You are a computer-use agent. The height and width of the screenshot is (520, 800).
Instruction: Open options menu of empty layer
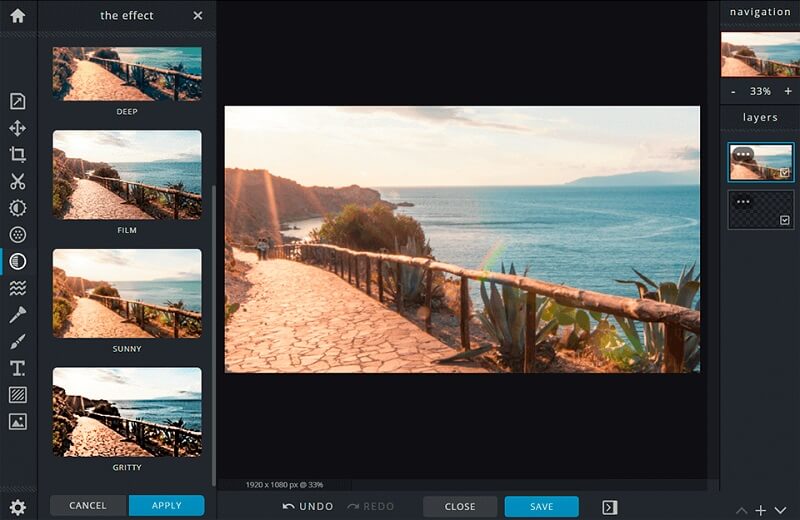click(743, 202)
